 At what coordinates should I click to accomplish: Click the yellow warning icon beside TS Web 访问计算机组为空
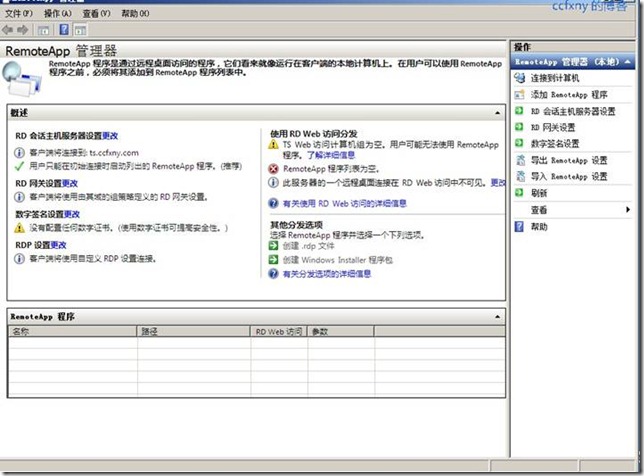273,145
